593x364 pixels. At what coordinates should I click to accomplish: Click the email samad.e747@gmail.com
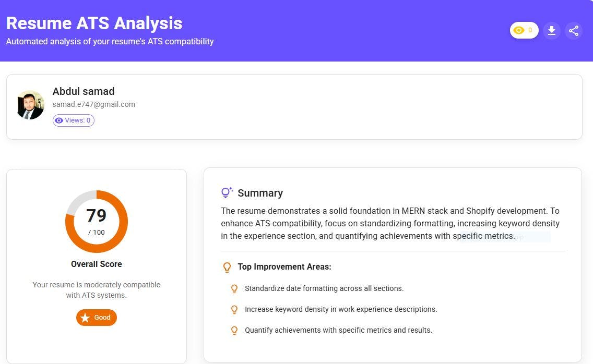point(93,104)
